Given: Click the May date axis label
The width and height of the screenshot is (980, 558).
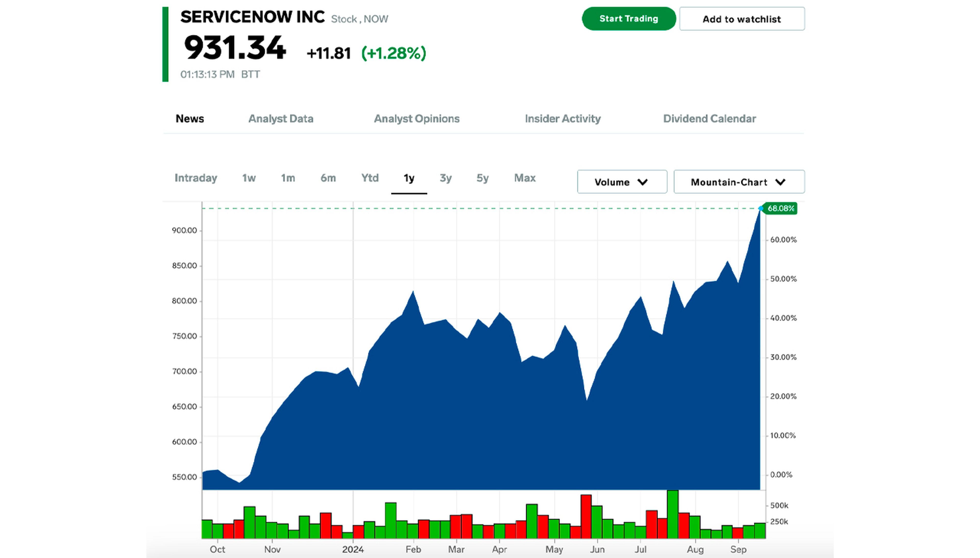Looking at the screenshot, I should [554, 550].
